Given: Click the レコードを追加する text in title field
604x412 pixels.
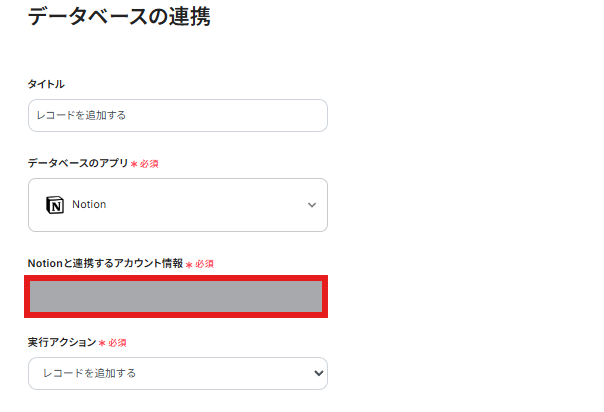Looking at the screenshot, I should tap(82, 115).
